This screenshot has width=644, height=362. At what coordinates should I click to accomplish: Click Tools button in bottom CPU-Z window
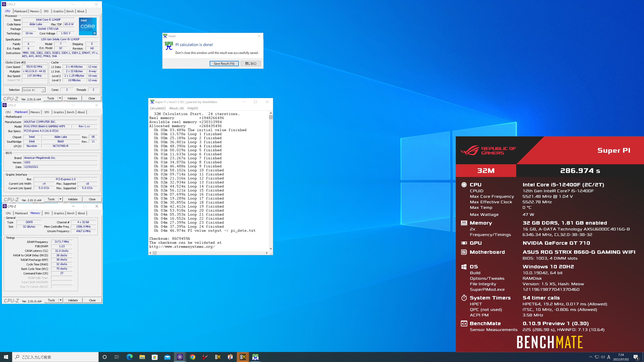click(x=51, y=300)
